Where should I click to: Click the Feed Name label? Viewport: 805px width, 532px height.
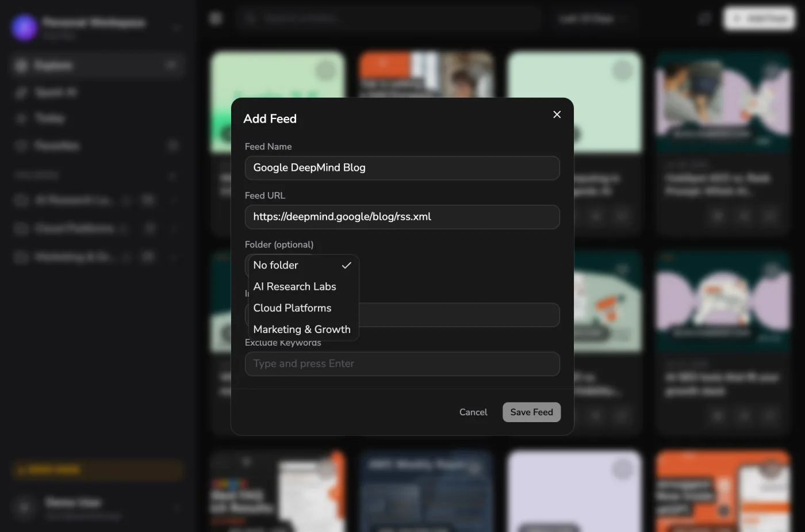tap(268, 147)
